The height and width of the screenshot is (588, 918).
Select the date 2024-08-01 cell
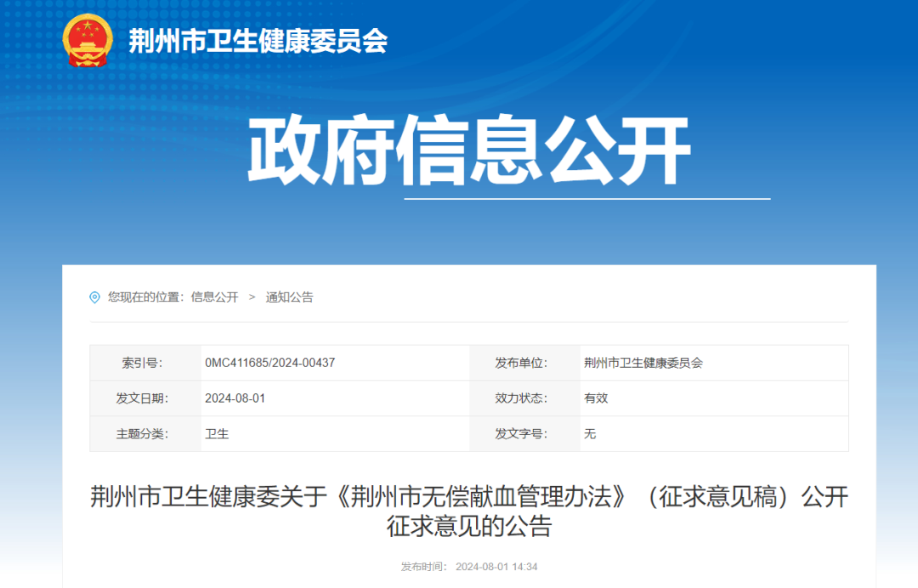234,397
